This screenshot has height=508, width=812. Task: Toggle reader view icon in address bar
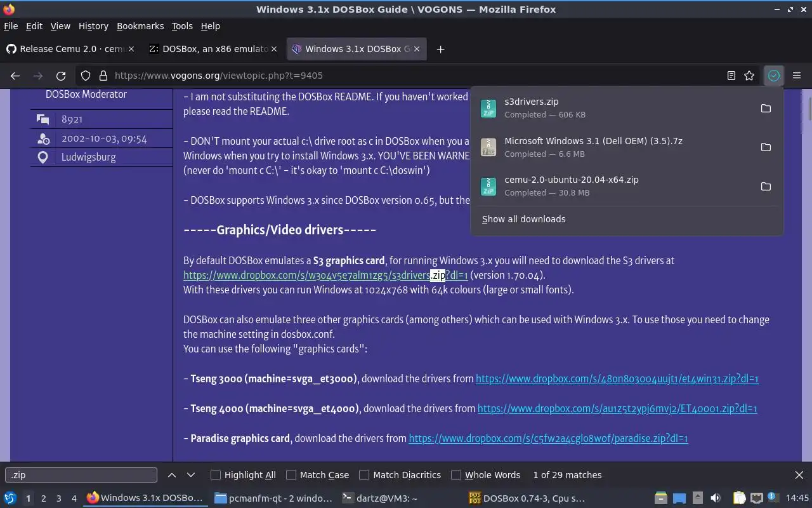[x=731, y=76]
